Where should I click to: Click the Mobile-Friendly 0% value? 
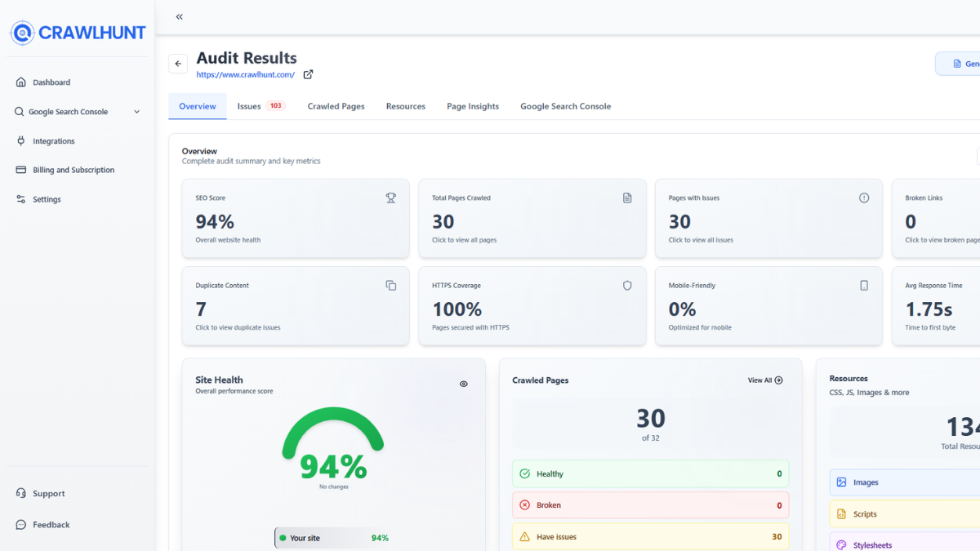[683, 309]
